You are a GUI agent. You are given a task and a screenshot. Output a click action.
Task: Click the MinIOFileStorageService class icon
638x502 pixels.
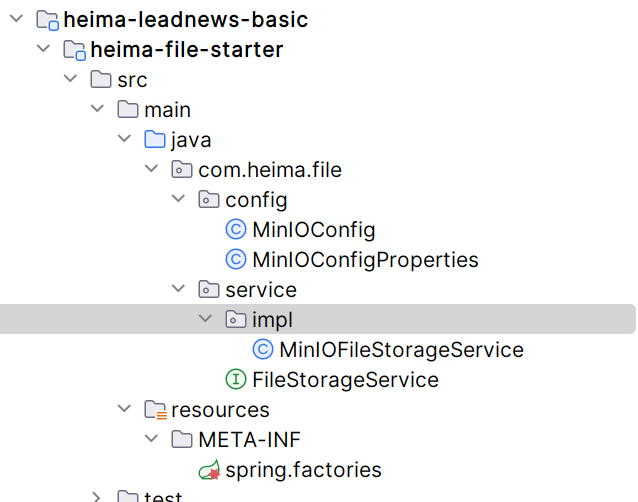(263, 350)
